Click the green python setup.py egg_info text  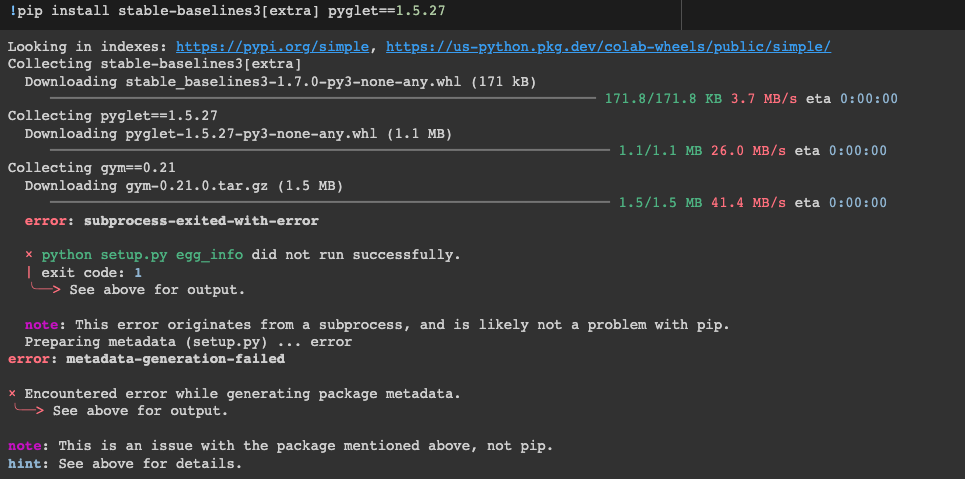coord(142,255)
